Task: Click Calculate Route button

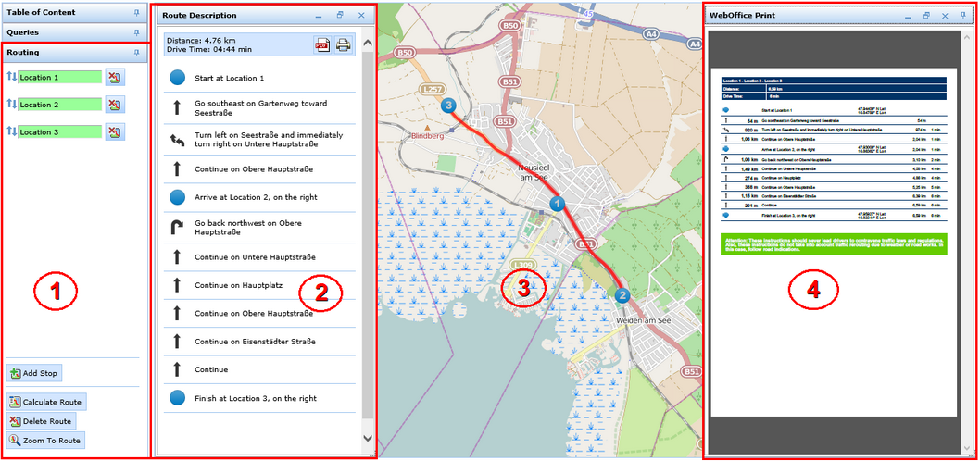Action: pyautogui.click(x=46, y=403)
